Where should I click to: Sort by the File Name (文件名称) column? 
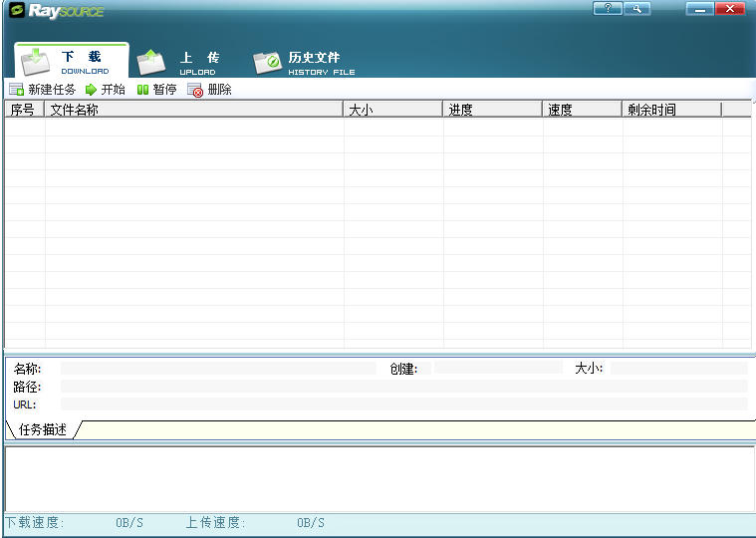coord(193,110)
